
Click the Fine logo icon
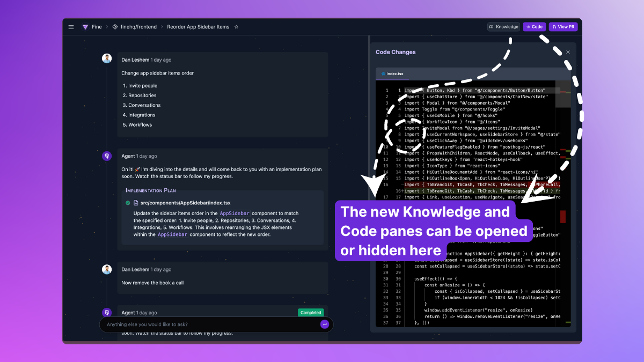tap(85, 27)
